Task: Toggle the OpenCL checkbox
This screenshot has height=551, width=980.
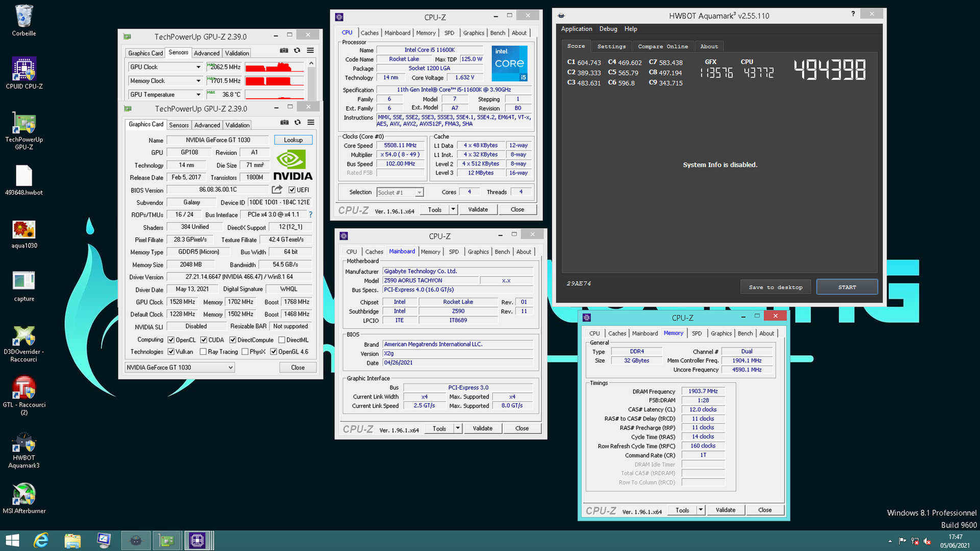Action: 171,340
